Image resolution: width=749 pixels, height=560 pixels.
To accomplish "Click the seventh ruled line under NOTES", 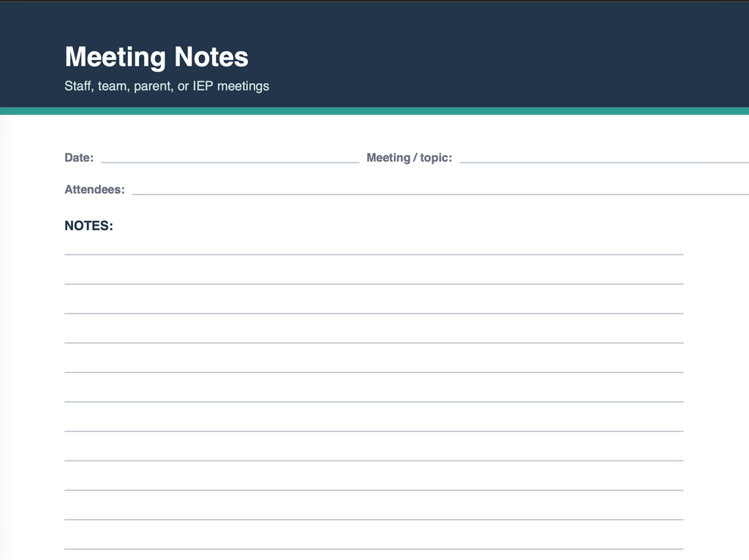I will pyautogui.click(x=374, y=431).
